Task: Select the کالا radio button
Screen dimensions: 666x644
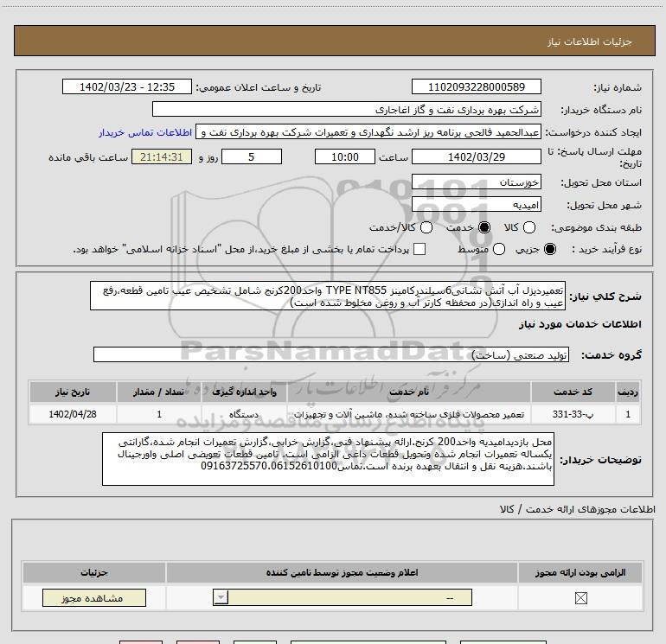Action: point(529,227)
